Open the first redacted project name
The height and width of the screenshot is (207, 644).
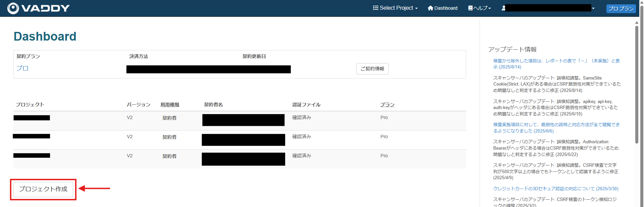click(x=32, y=118)
